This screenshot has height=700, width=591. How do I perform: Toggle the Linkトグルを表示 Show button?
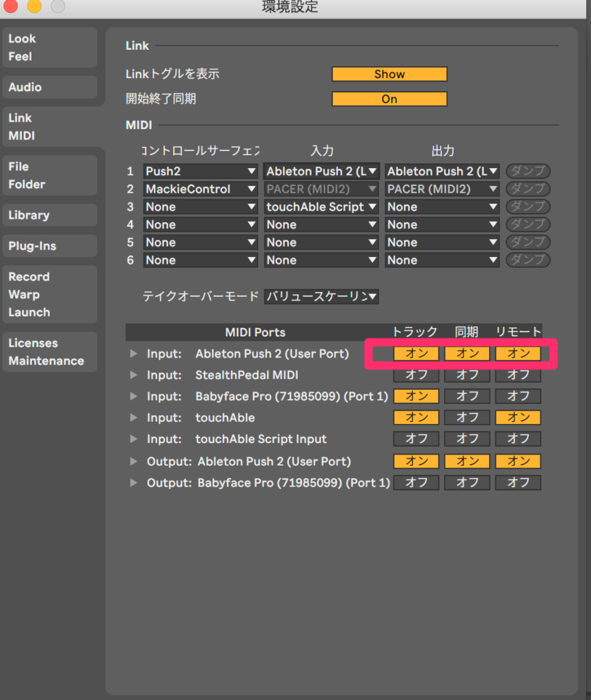coord(389,75)
